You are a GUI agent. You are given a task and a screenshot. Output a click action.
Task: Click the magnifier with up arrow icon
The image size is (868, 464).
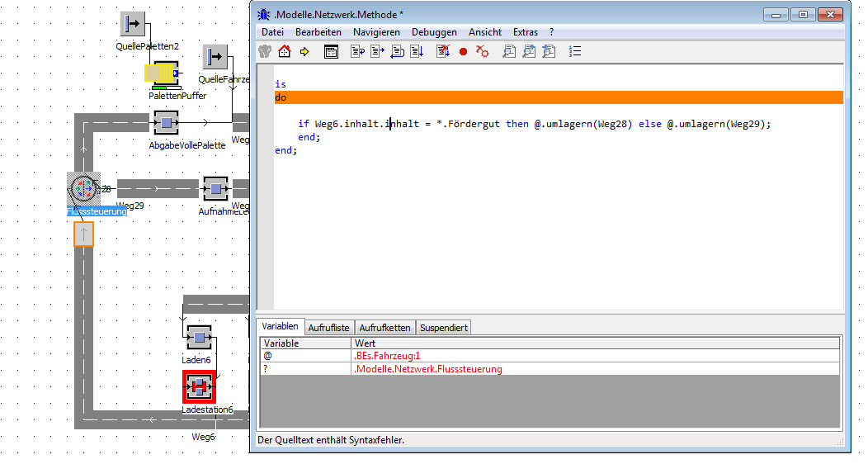pyautogui.click(x=529, y=51)
